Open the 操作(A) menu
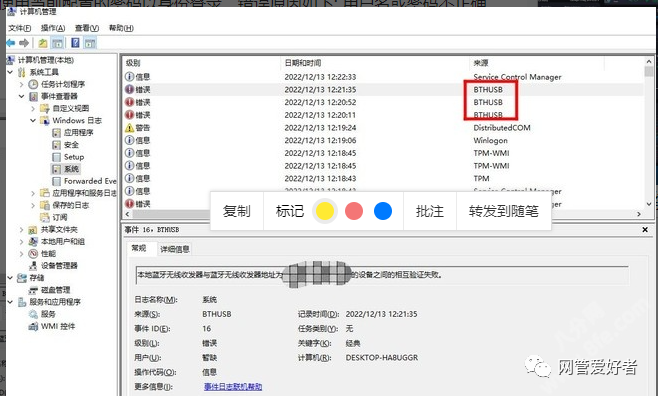 (x=53, y=28)
